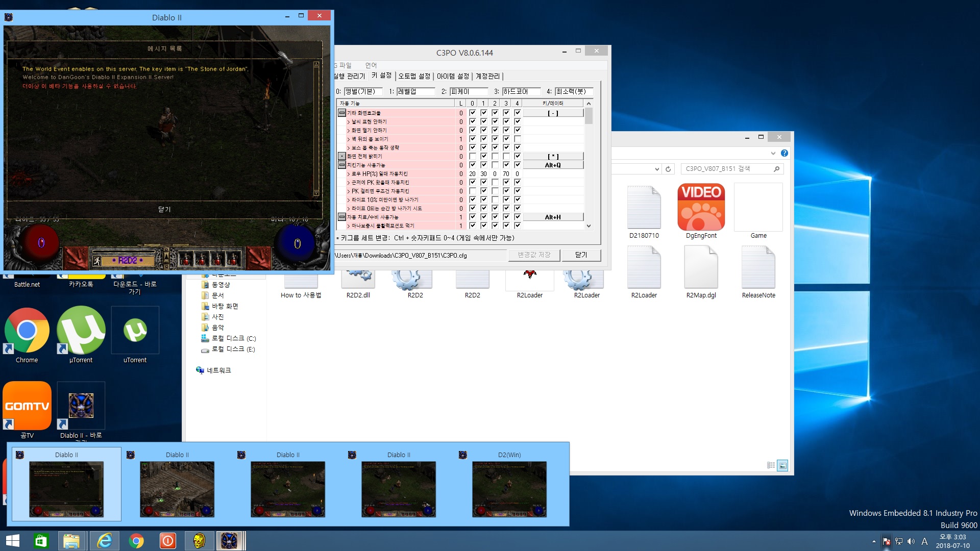Open the 파일 menu in C3PO

[343, 65]
